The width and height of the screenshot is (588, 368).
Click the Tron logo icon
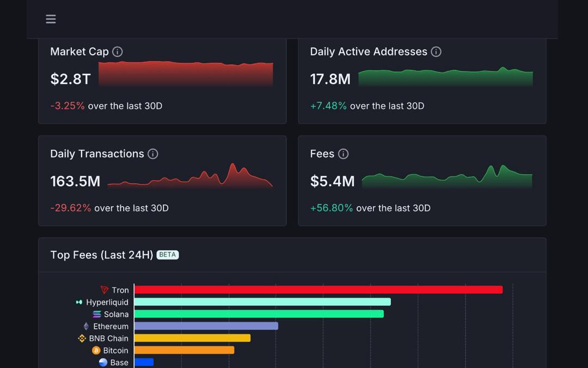click(x=105, y=290)
